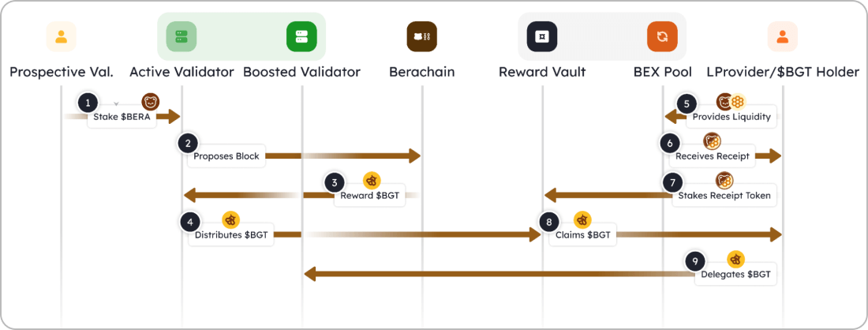Click the Prospective Val. user icon
Image resolution: width=868 pixels, height=330 pixels.
[61, 36]
